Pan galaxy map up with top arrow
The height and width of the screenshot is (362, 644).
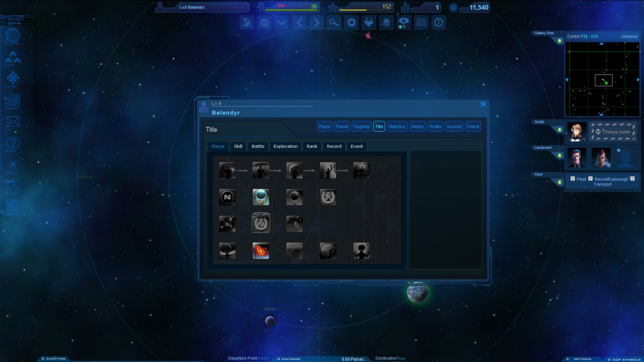[601, 44]
